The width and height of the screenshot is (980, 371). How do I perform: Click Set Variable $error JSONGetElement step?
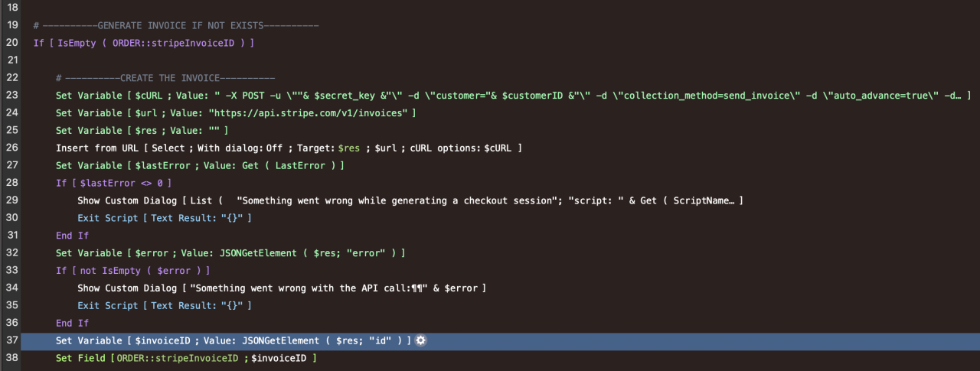point(230,253)
